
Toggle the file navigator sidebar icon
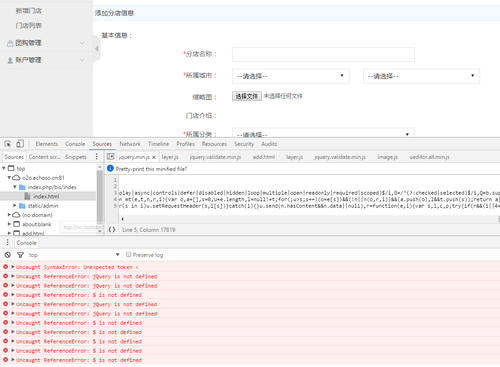[110, 157]
